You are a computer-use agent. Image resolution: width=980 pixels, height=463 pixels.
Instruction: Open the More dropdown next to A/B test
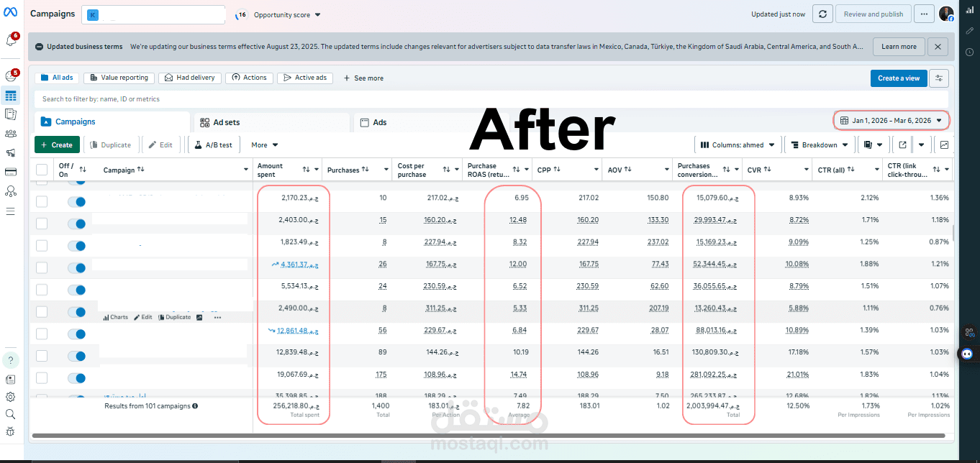pos(264,145)
